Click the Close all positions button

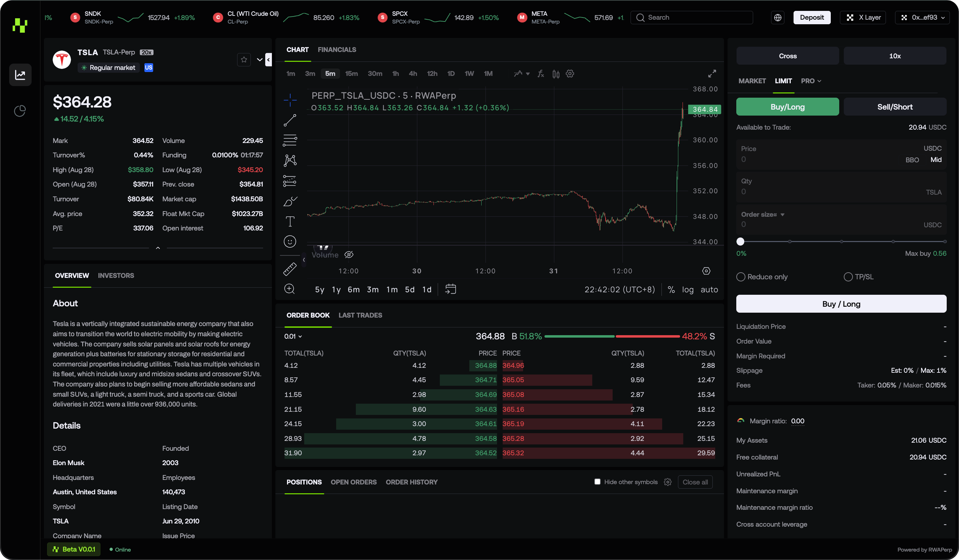pyautogui.click(x=695, y=482)
